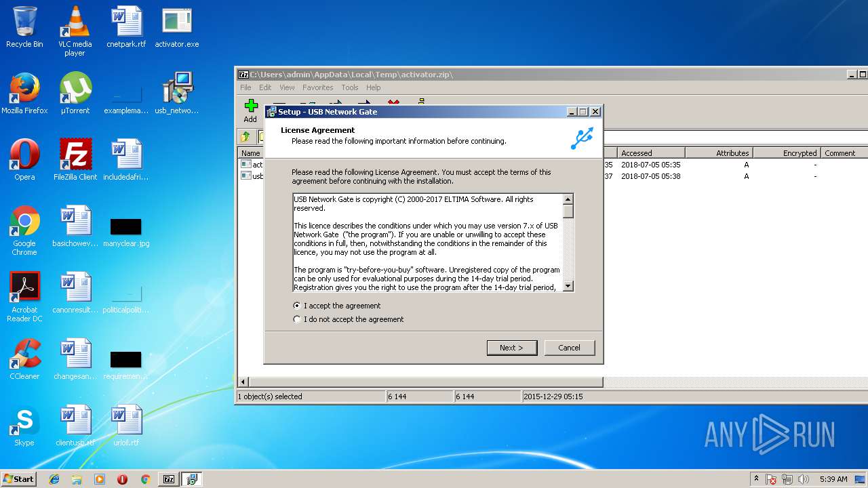The width and height of the screenshot is (868, 488).
Task: Launch FileZilla Client shortcut
Action: 75,160
